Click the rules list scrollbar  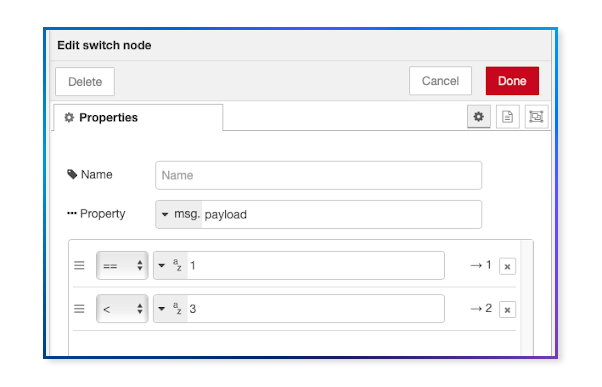tap(526, 298)
